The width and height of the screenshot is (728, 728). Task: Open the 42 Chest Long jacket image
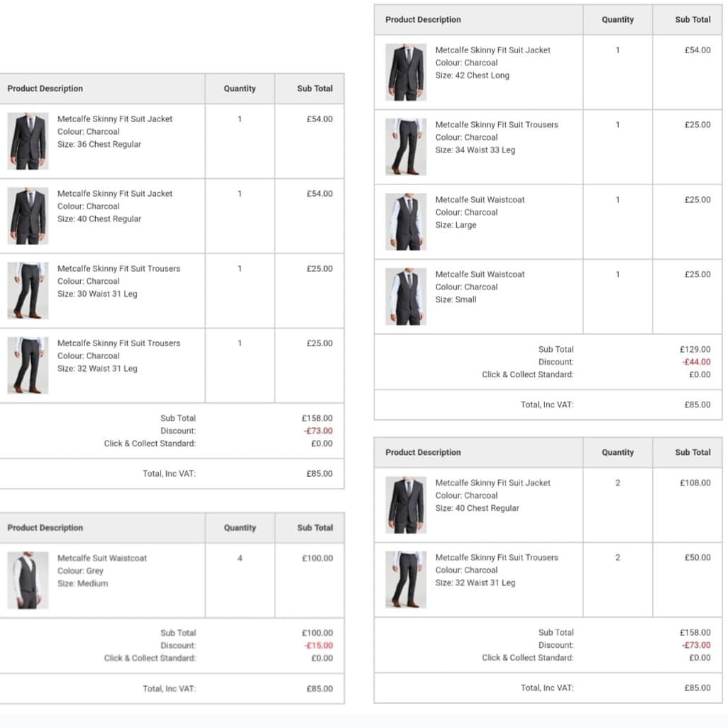407,72
